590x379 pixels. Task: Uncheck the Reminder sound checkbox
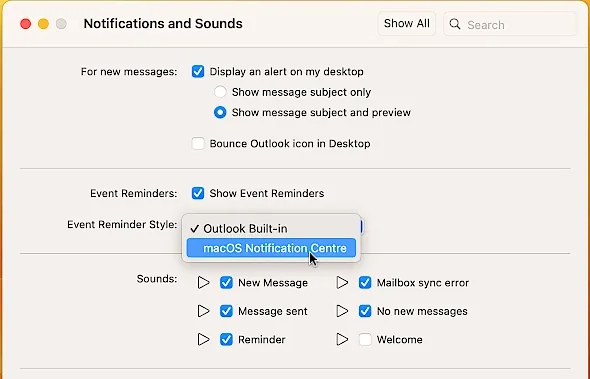point(226,339)
